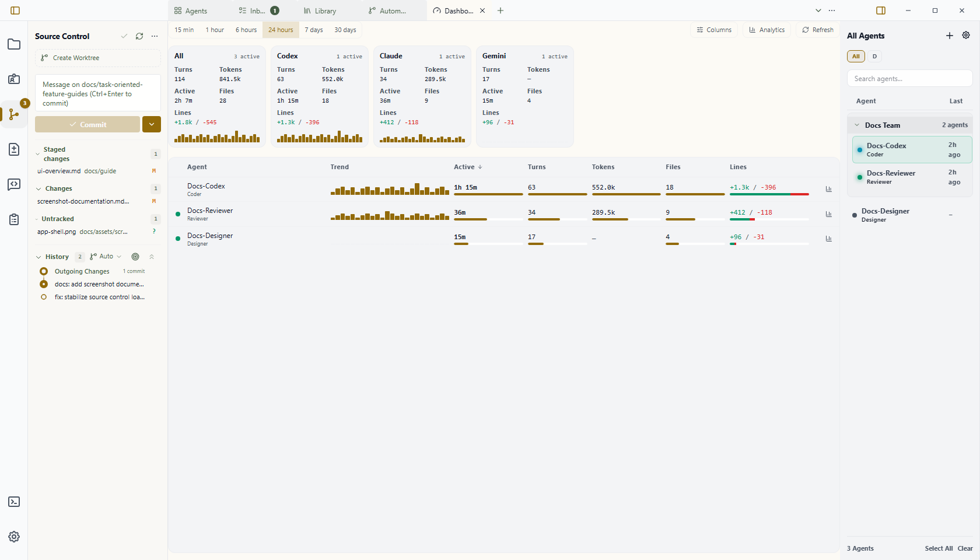The image size is (980, 560).
Task: Open the code chat icon in sidebar
Action: coord(14,184)
